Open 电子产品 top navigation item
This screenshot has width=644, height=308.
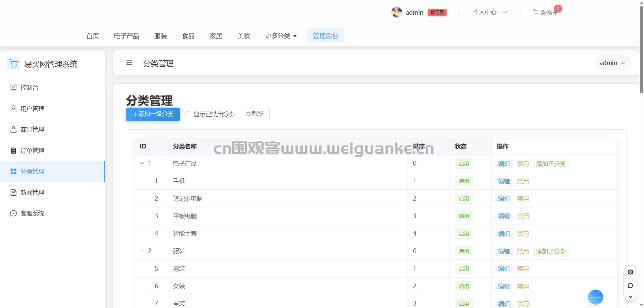(126, 36)
